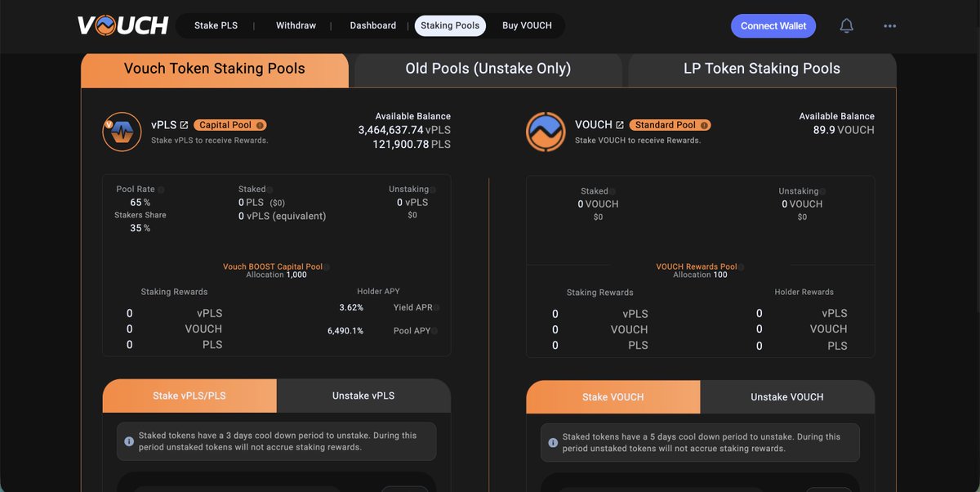This screenshot has height=492, width=980.
Task: Click the 6,490.1% Pool APY value
Action: pyautogui.click(x=345, y=331)
